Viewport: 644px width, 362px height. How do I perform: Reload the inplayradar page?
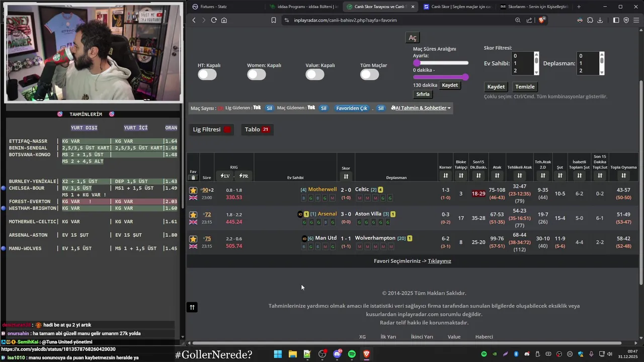[x=214, y=20]
